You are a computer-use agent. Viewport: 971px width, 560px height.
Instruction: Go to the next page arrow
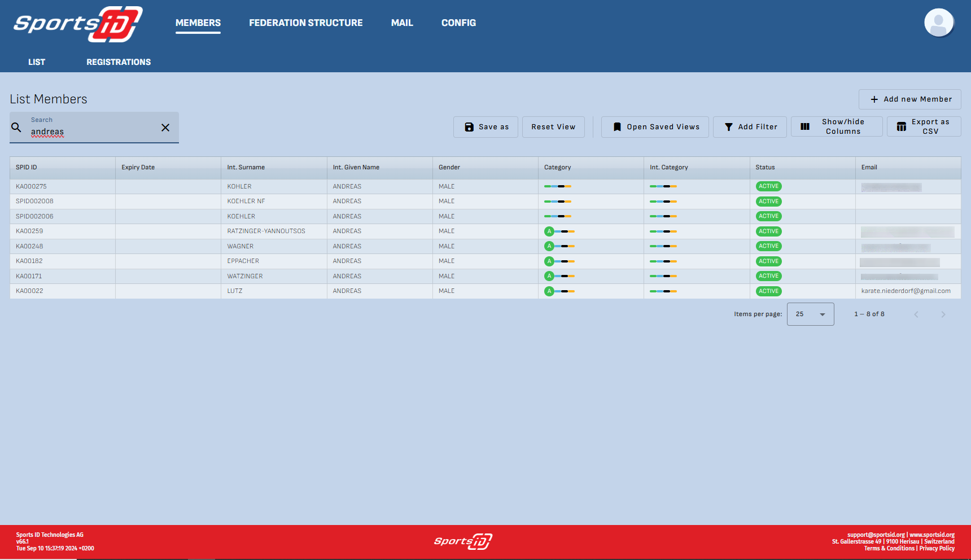(943, 314)
